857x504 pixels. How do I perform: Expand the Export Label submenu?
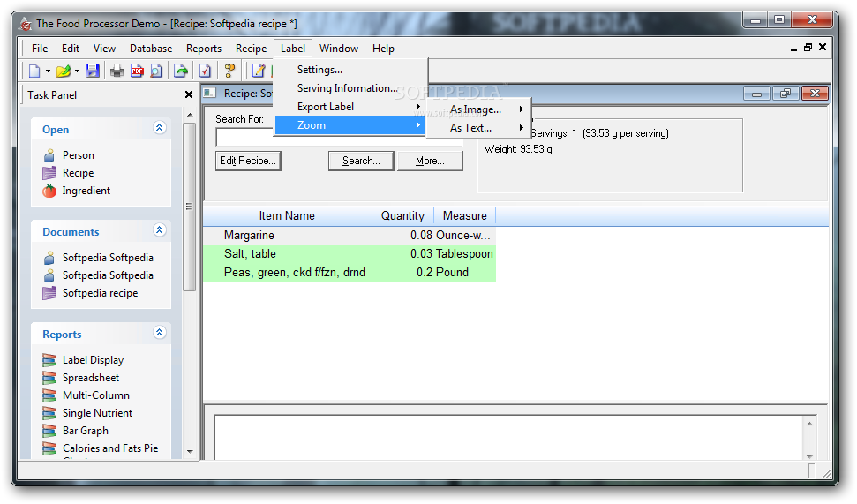[x=350, y=107]
